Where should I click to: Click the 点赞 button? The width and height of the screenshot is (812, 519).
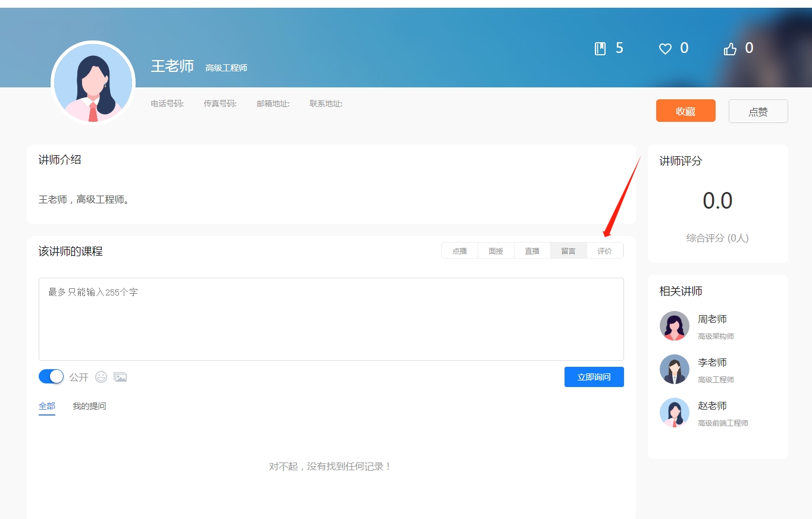coord(758,111)
